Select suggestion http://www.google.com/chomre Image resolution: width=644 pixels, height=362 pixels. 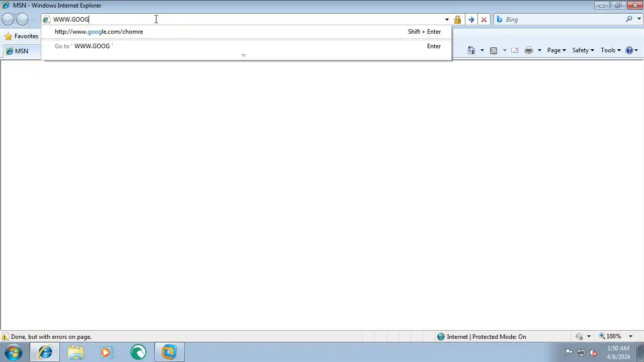[x=247, y=32]
